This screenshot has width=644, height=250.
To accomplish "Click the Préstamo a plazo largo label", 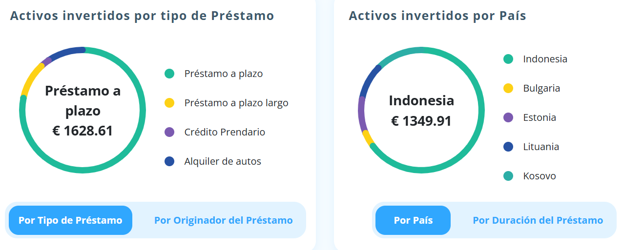I will click(x=236, y=103).
